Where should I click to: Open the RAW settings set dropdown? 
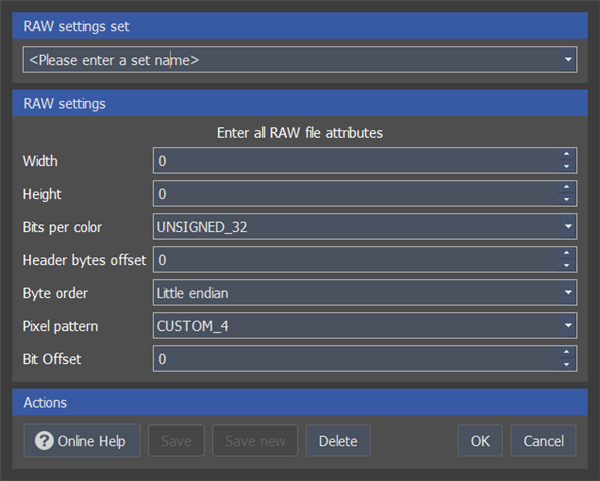tap(568, 59)
